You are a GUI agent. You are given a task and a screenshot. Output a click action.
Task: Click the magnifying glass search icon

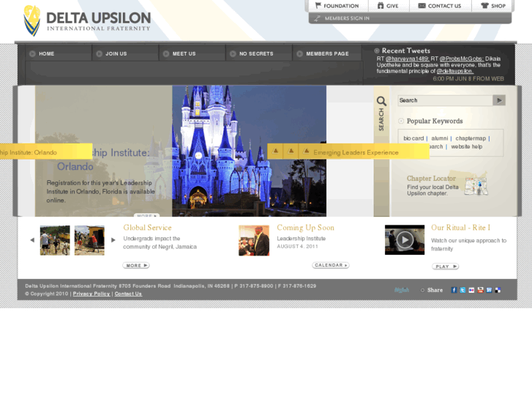point(381,101)
